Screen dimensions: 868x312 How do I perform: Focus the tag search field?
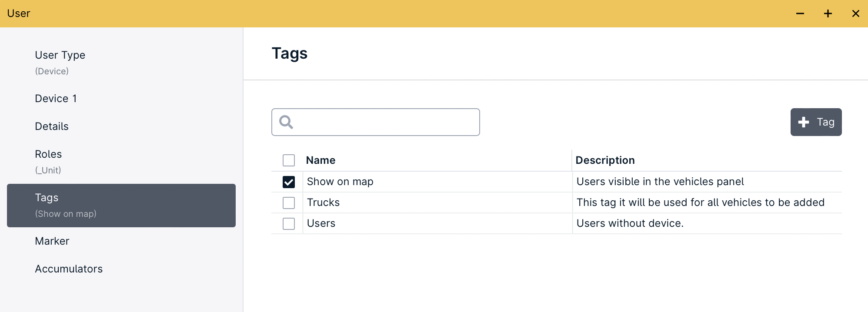pos(376,122)
